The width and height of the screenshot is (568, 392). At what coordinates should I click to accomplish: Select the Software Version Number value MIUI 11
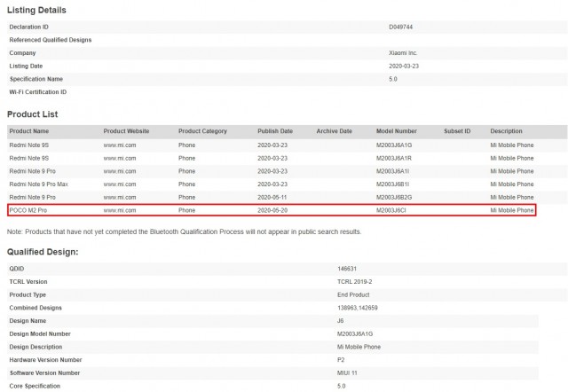(347, 373)
